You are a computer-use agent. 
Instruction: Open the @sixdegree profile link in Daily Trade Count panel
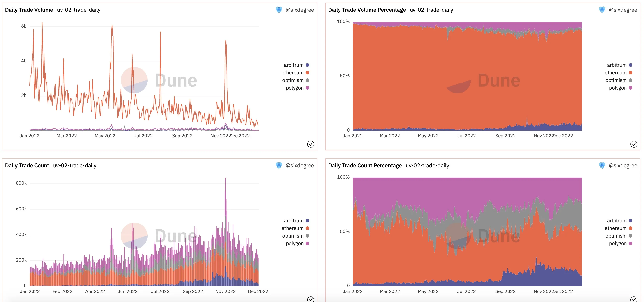coord(300,165)
